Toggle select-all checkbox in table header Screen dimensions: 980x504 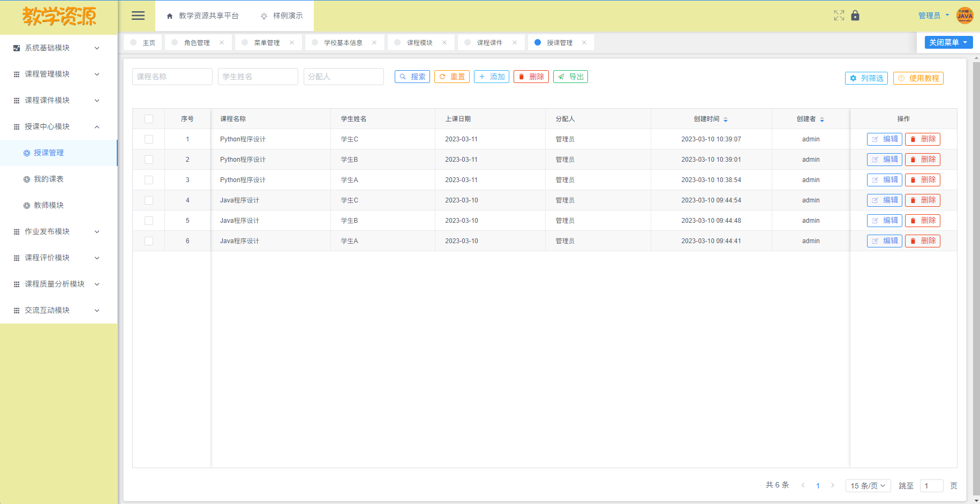[x=149, y=119]
